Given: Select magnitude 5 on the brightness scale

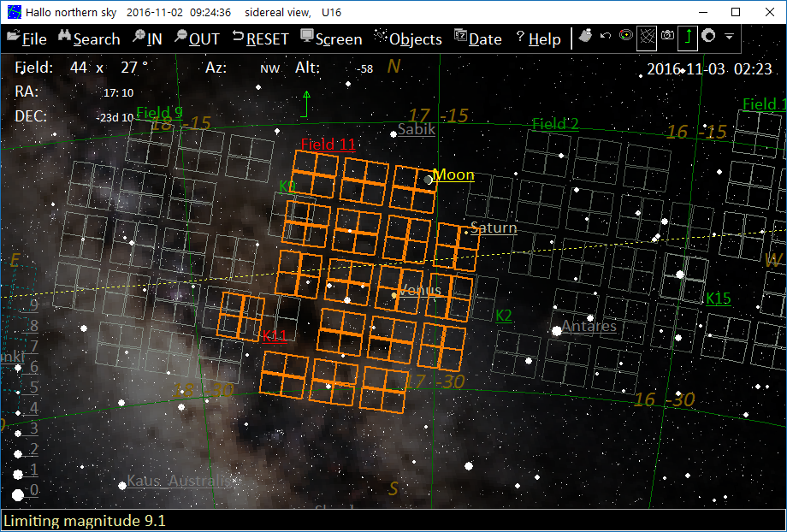Looking at the screenshot, I should [x=34, y=387].
